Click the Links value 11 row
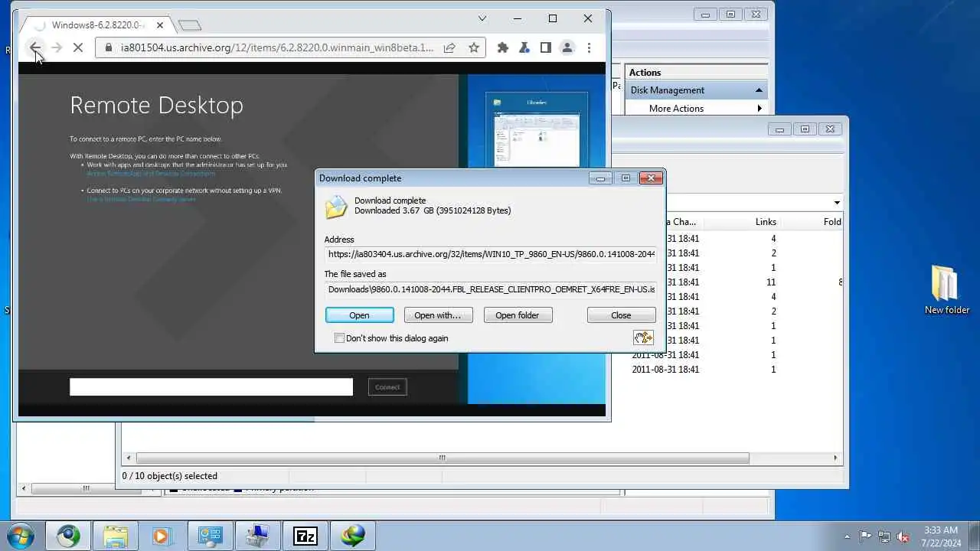 (x=771, y=282)
